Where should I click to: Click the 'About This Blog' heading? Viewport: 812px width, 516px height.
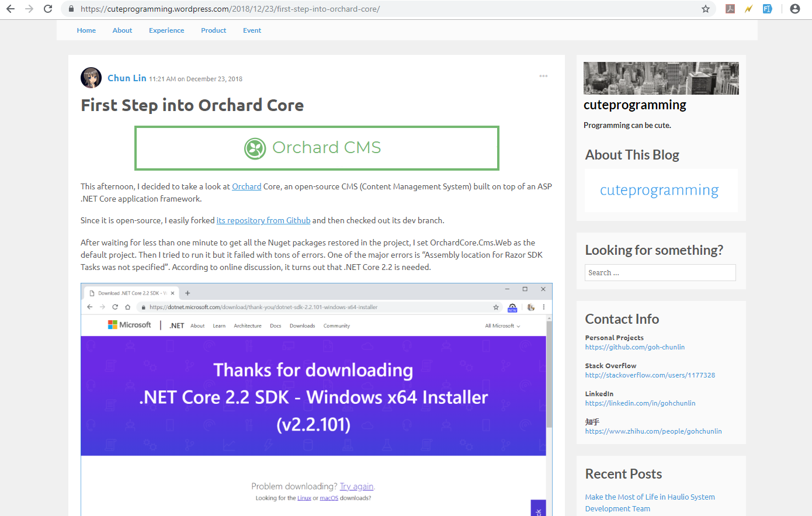[632, 155]
